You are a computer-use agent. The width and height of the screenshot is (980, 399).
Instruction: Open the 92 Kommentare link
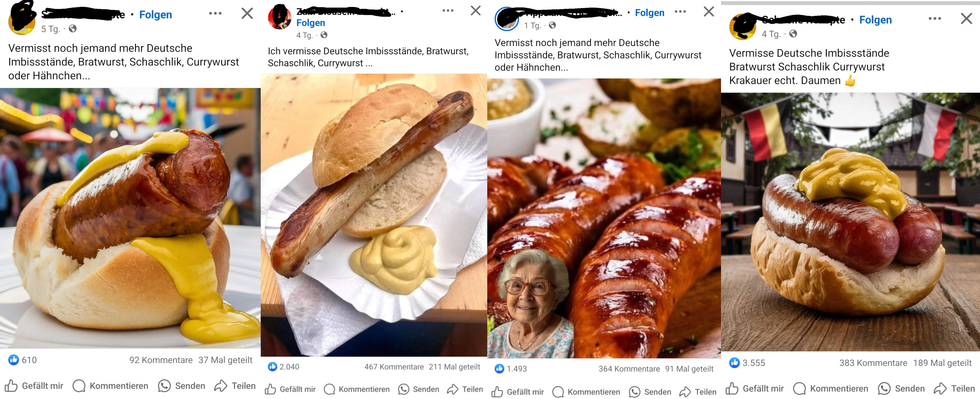(161, 360)
